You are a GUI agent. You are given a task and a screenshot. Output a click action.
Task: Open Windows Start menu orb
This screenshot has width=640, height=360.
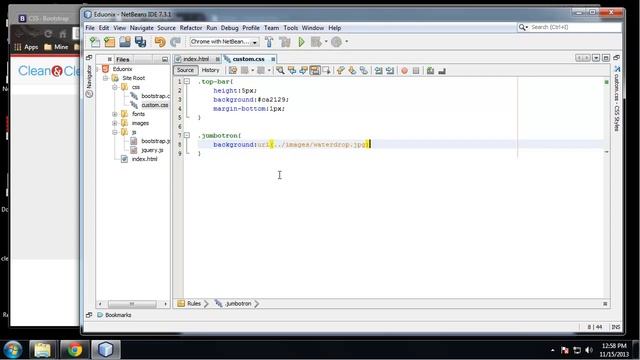[13, 350]
